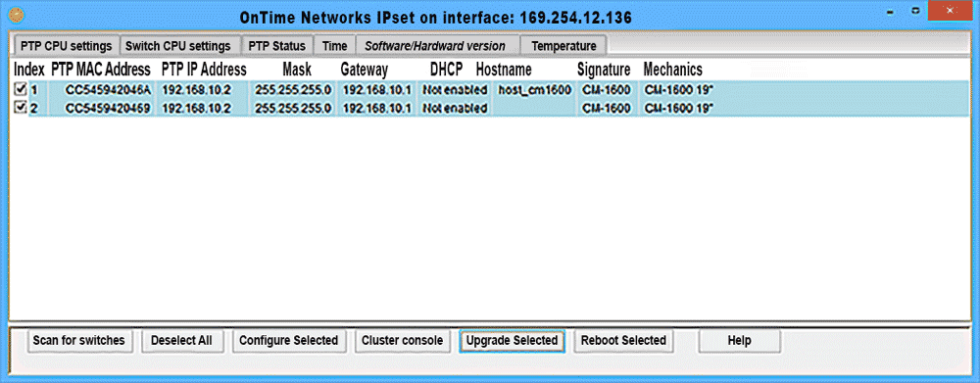Click hostname host_cm1600
The image size is (980, 383).
[x=535, y=90]
